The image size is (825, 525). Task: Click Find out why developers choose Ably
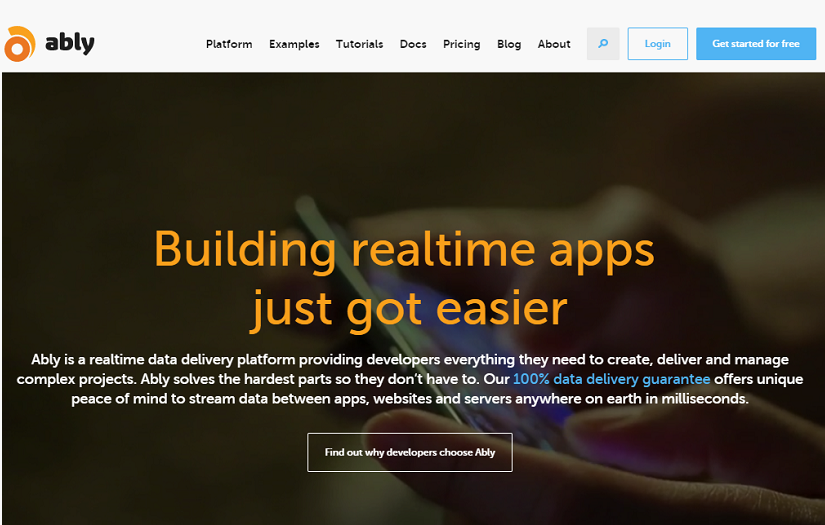point(410,452)
